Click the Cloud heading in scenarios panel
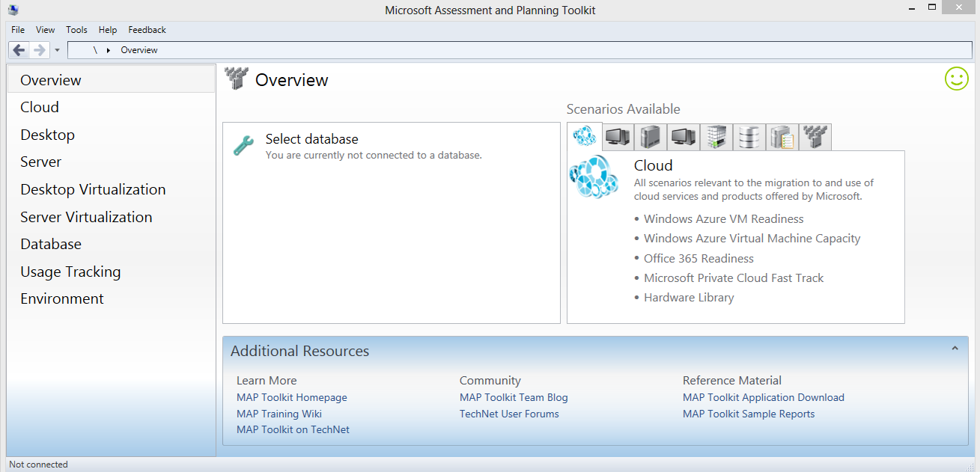The image size is (980, 472). click(654, 165)
